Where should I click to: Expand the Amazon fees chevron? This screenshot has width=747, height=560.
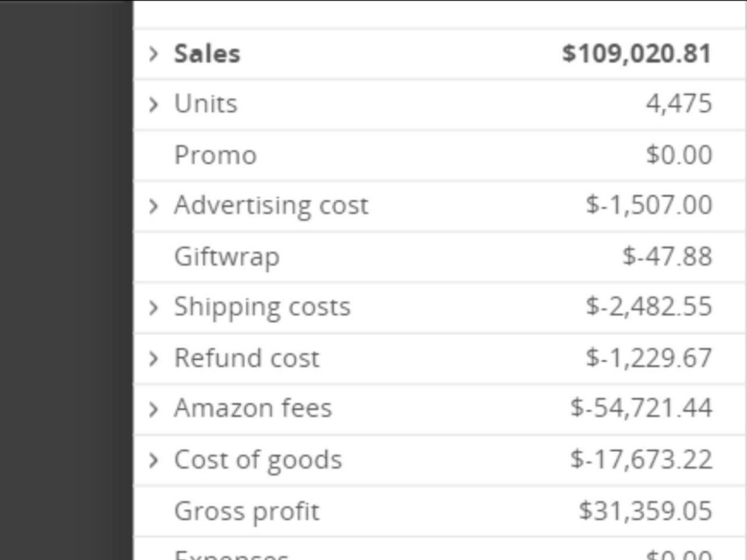[x=153, y=409]
